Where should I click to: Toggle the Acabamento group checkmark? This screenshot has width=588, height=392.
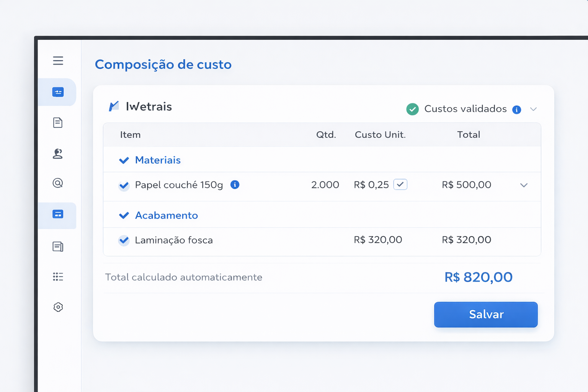[124, 215]
